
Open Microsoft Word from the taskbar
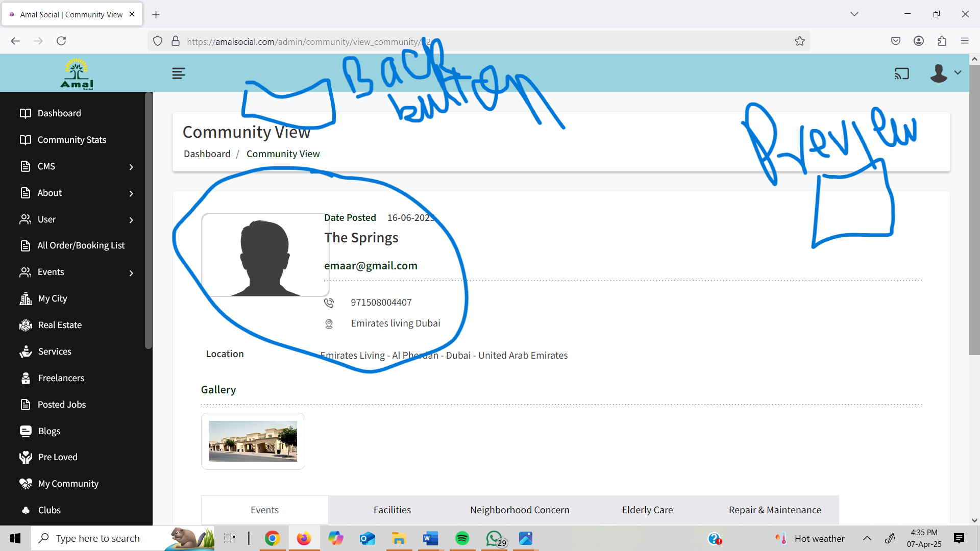point(430,538)
